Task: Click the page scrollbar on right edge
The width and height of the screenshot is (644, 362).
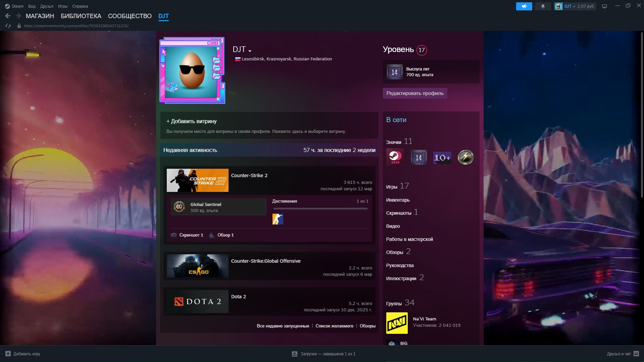Action: coord(642,114)
